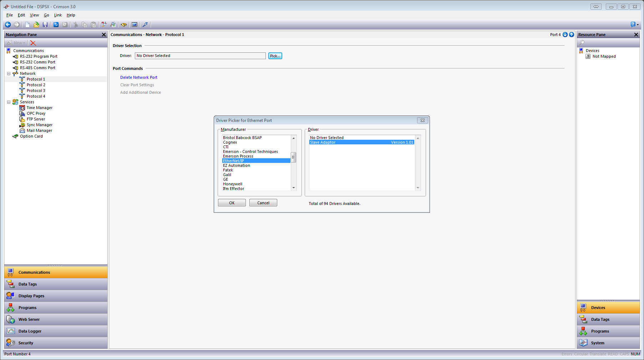
Task: Select the RS-485 Comms Port item
Action: point(37,68)
